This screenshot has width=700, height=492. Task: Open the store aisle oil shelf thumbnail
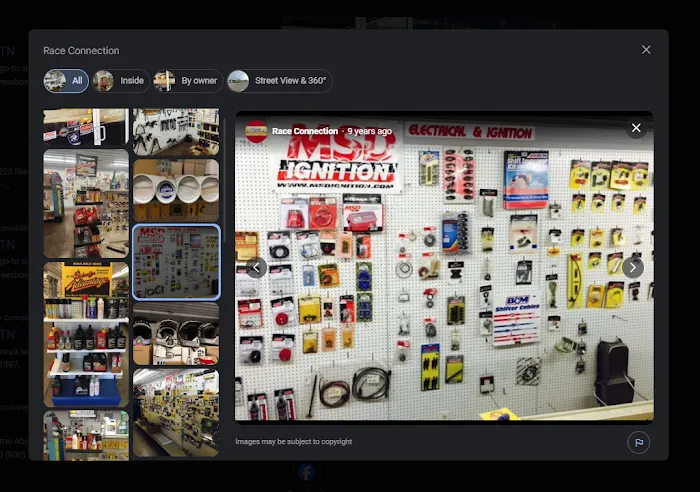pyautogui.click(x=86, y=204)
